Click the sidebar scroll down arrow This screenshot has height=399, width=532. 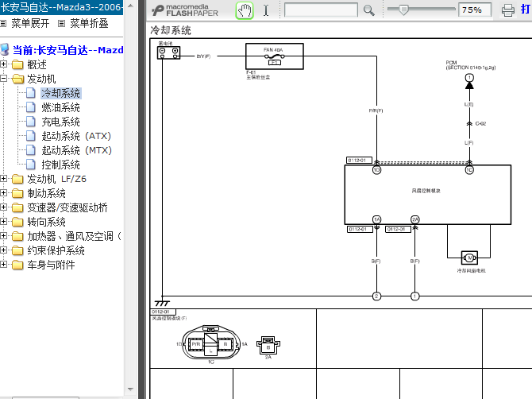point(130,389)
